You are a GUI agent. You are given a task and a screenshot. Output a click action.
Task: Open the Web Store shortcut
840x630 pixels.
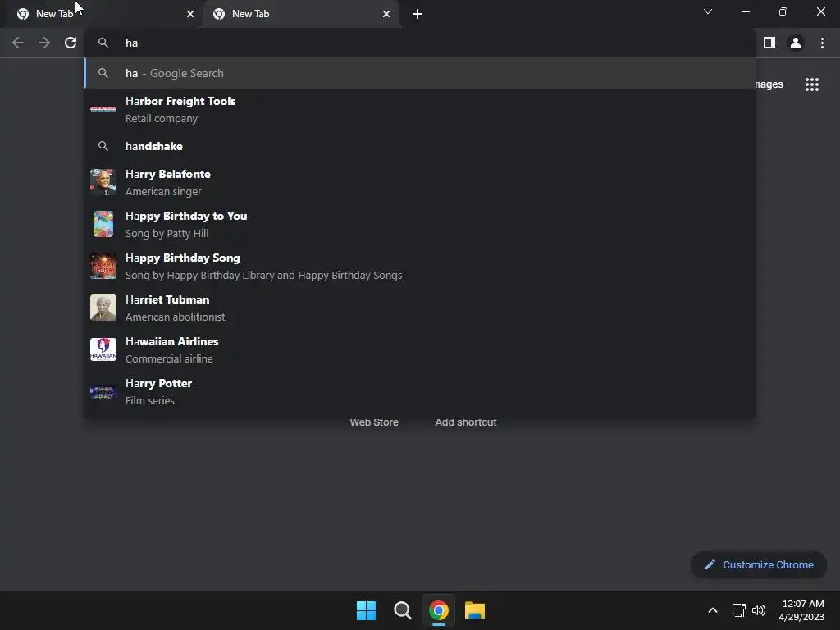374,422
